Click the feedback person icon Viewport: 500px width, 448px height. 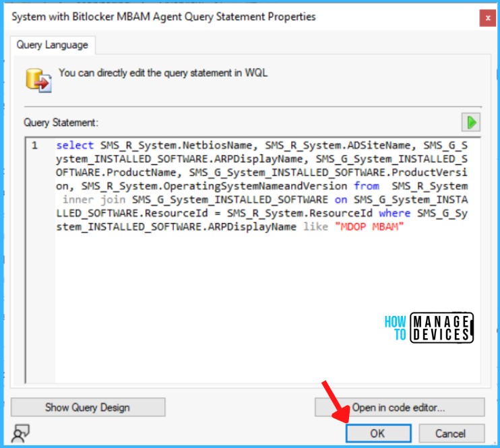(20, 433)
